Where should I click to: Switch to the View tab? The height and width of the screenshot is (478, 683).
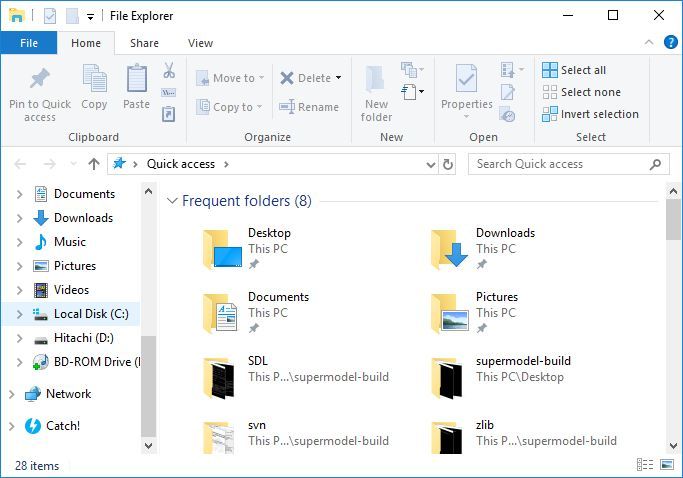tap(200, 43)
